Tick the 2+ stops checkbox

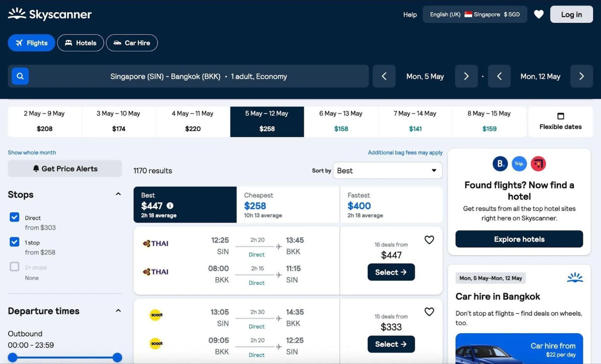coord(14,267)
